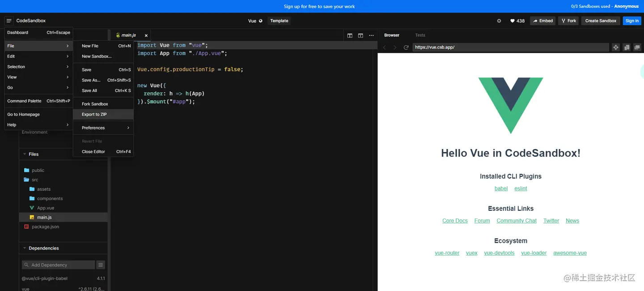Expand the Help submenu
Viewport: 644px width, 291px height.
point(39,125)
